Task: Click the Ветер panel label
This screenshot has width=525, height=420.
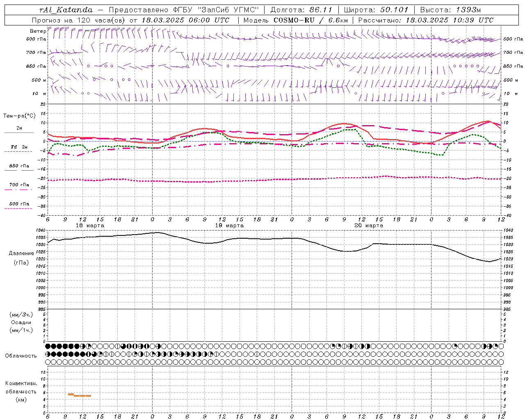Action: [x=38, y=31]
